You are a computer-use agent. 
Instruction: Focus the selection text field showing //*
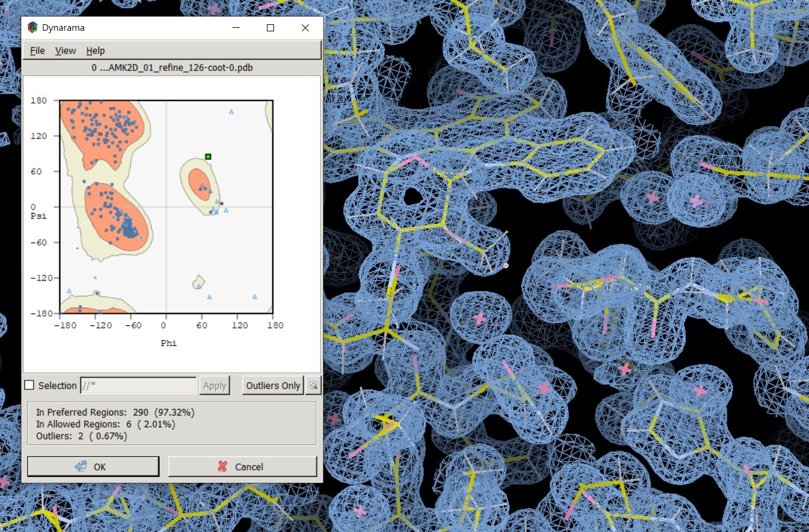click(x=138, y=385)
